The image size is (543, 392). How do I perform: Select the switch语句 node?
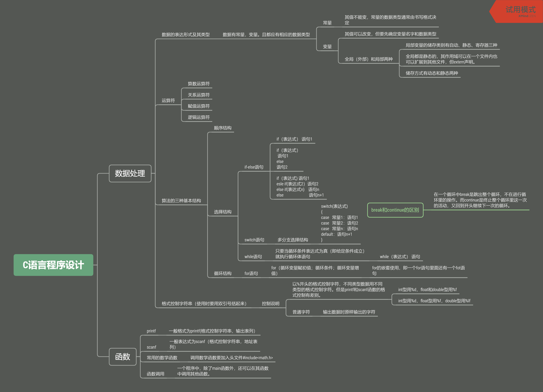point(254,240)
